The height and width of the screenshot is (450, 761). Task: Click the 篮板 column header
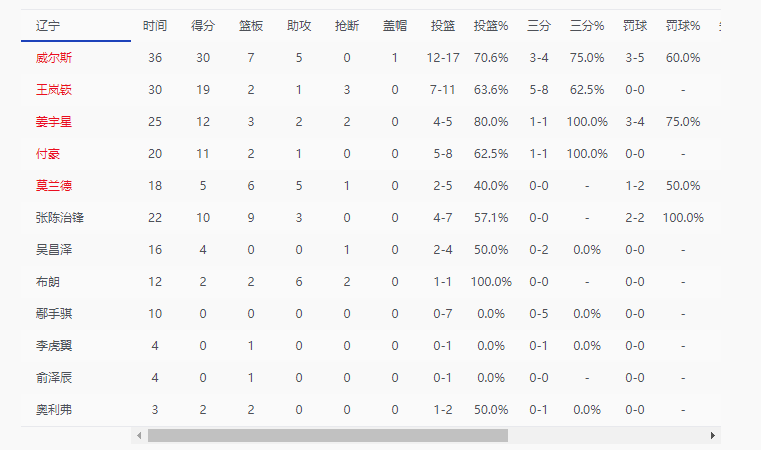pos(251,26)
